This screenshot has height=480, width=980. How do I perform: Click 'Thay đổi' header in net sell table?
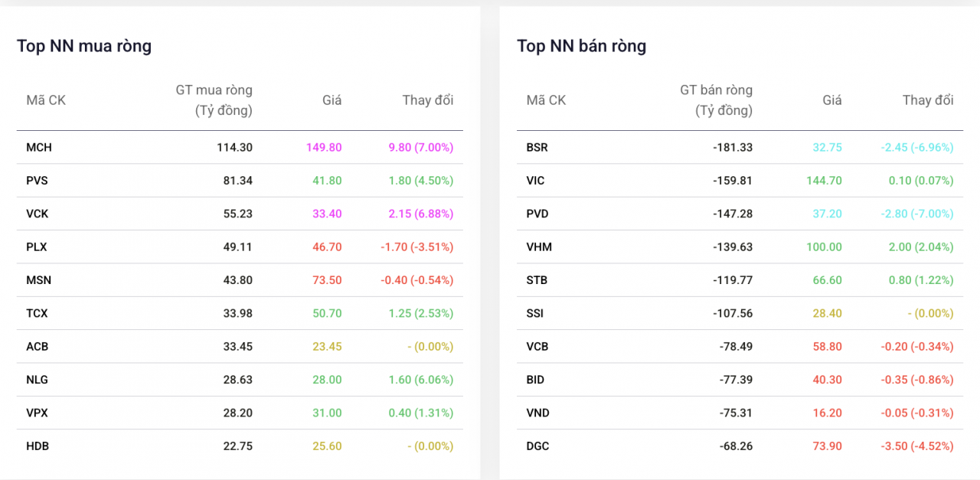tap(928, 100)
